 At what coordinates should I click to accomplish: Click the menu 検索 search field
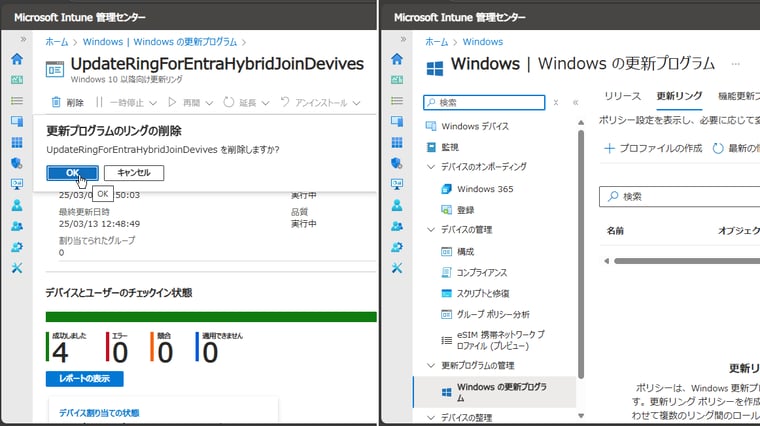(x=484, y=102)
